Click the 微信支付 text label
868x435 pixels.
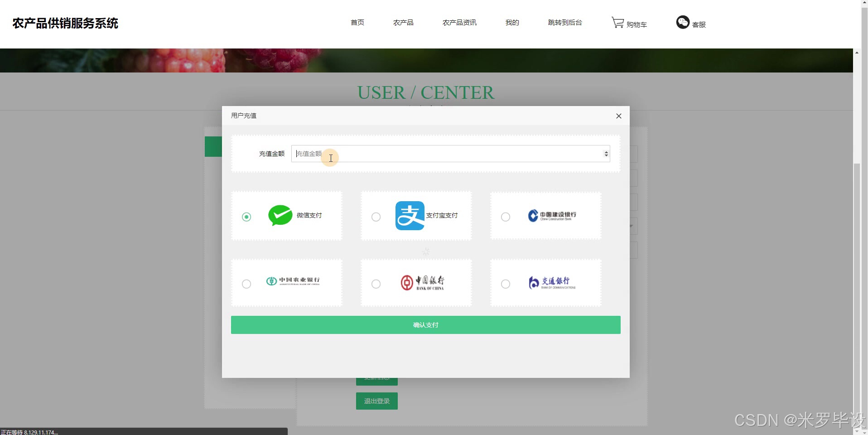[309, 215]
